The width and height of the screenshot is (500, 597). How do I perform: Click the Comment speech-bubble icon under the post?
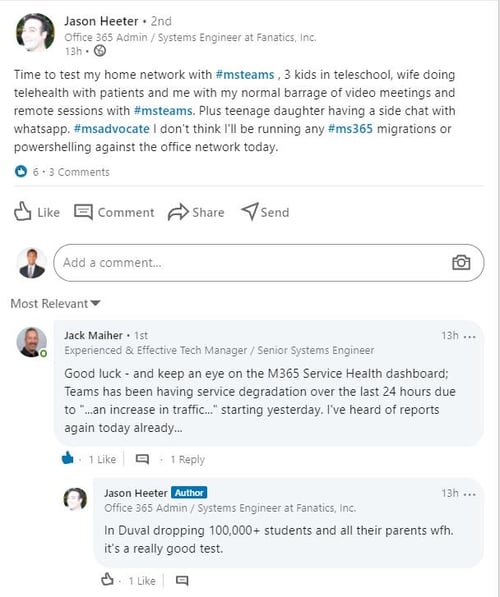(x=83, y=212)
